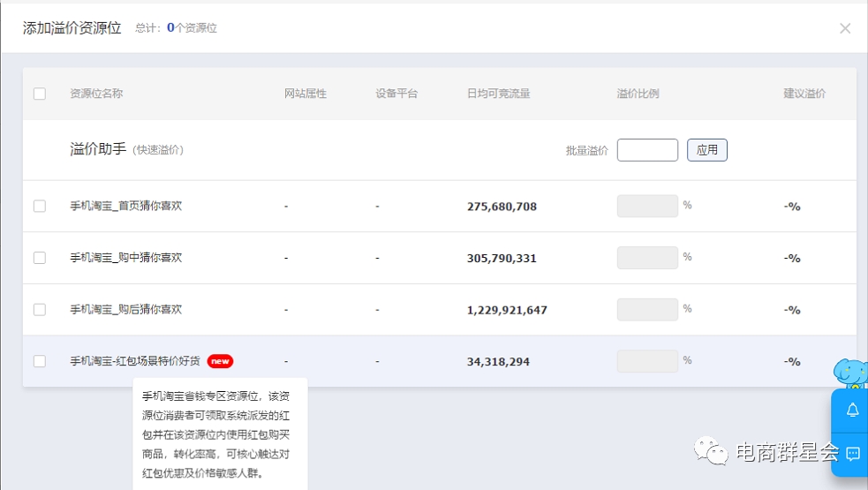Click the 资源位名称 column header
The height and width of the screenshot is (490, 868).
(96, 94)
